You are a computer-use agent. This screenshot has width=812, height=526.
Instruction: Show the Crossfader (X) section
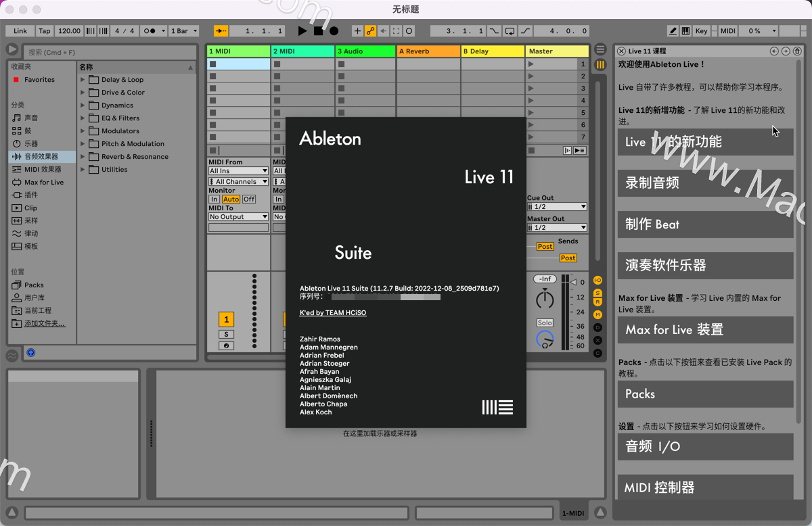(597, 340)
